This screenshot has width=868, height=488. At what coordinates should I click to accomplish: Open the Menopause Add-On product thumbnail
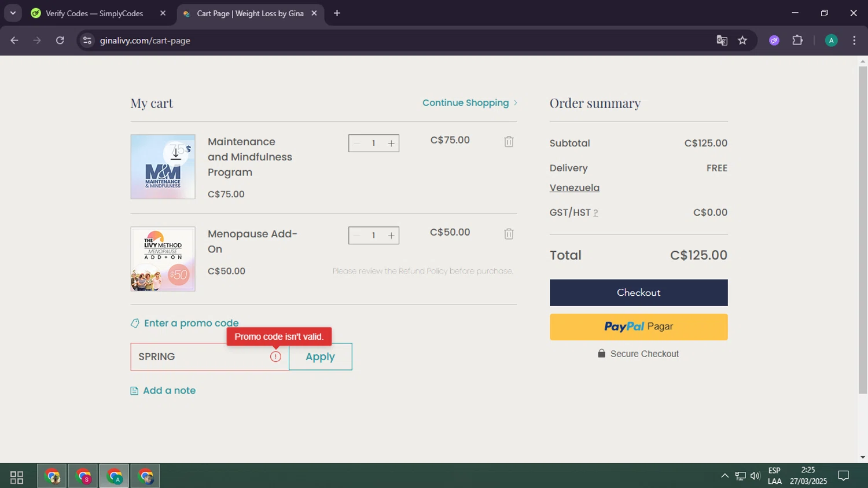click(163, 259)
